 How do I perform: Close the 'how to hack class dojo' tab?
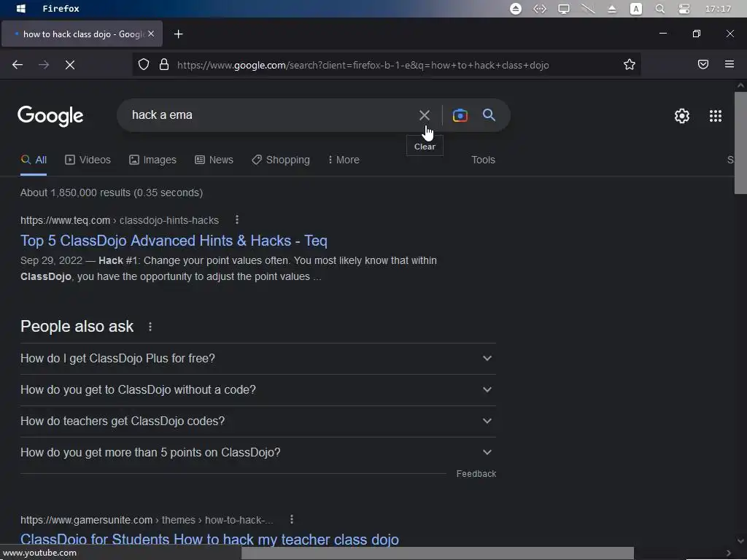pyautogui.click(x=151, y=34)
